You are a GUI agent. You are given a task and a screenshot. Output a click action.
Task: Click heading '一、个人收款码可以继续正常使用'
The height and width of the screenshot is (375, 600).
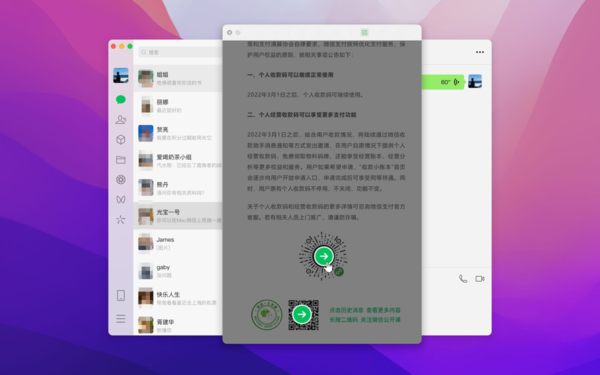pyautogui.click(x=290, y=75)
